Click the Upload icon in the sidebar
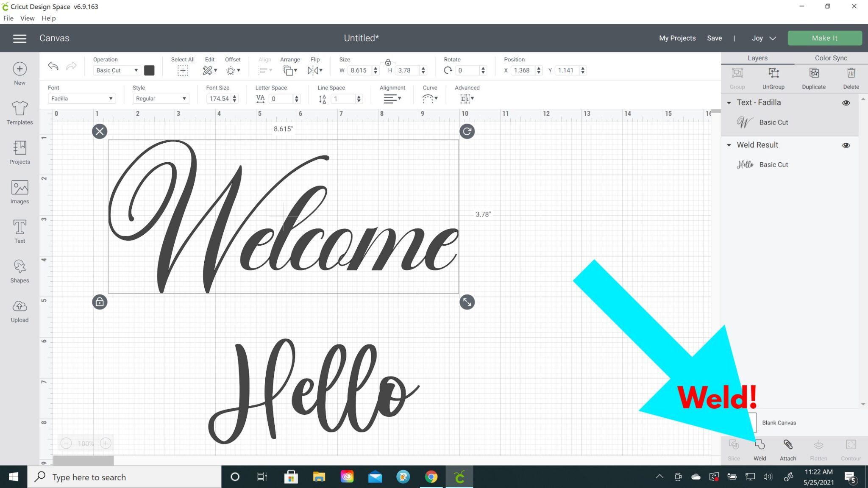 tap(19, 310)
